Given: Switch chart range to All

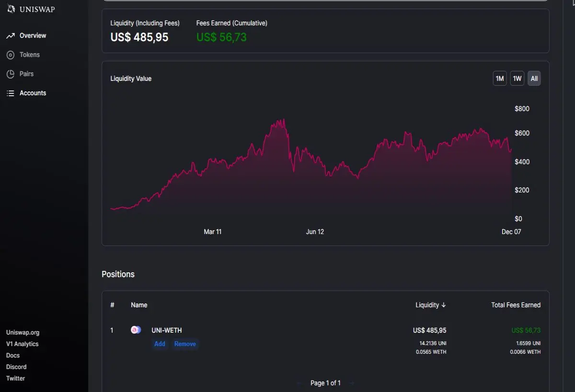Looking at the screenshot, I should (x=534, y=78).
